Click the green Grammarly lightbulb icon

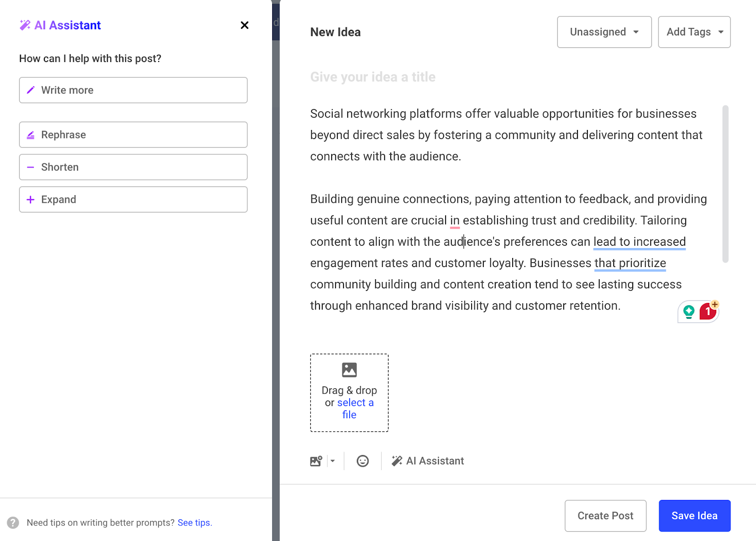[x=689, y=311]
